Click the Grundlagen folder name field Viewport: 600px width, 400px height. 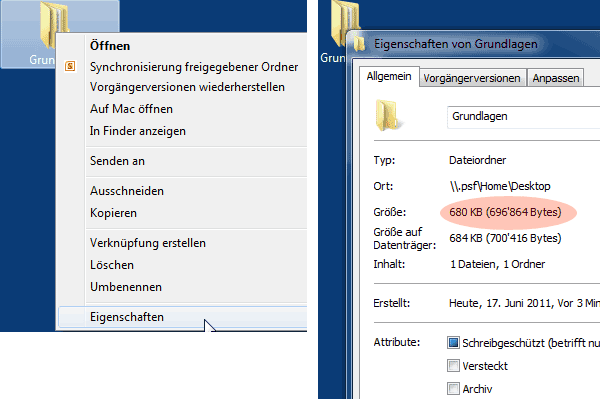coord(520,117)
